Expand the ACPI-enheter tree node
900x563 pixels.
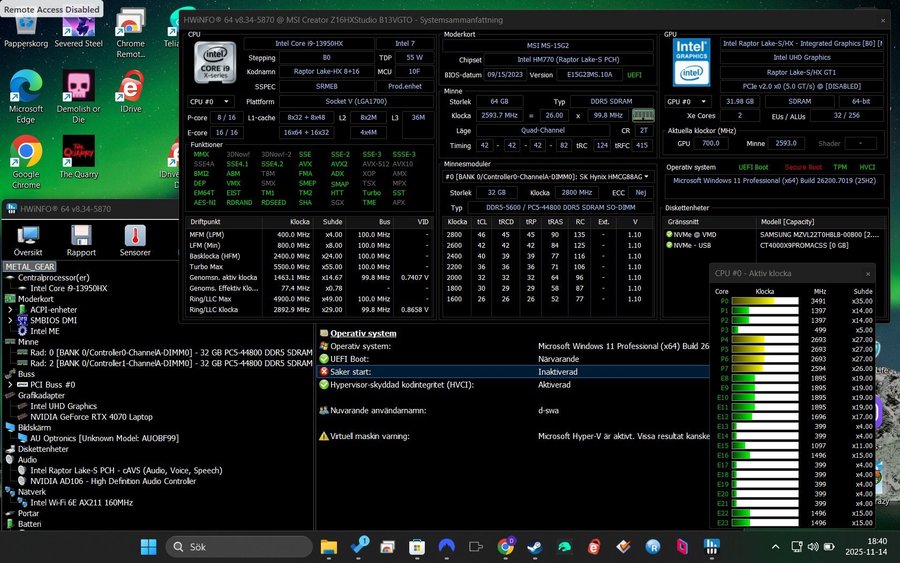pyautogui.click(x=10, y=310)
